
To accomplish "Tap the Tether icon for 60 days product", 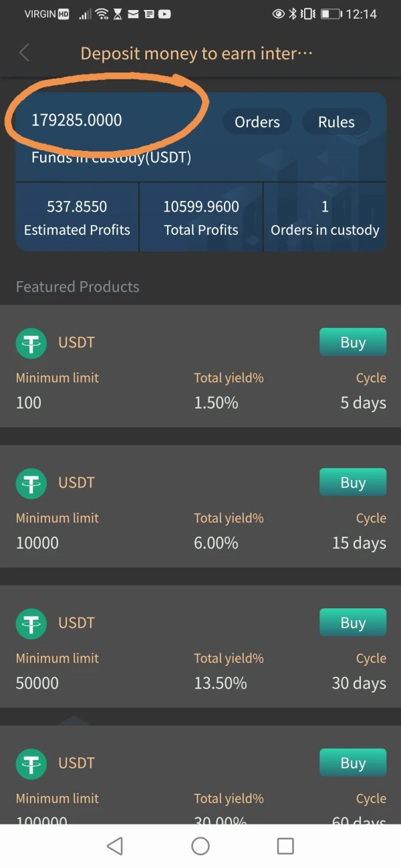I will pos(31,765).
